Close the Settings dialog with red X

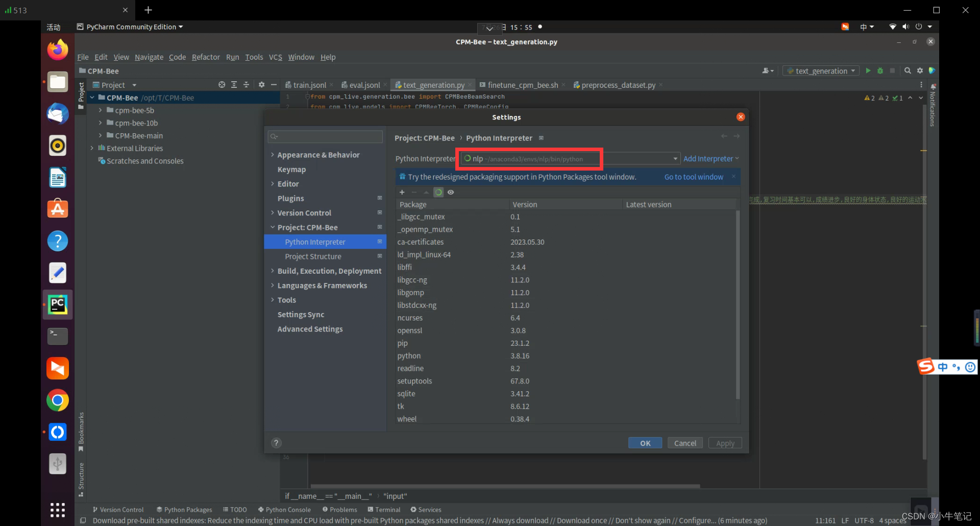pyautogui.click(x=741, y=117)
